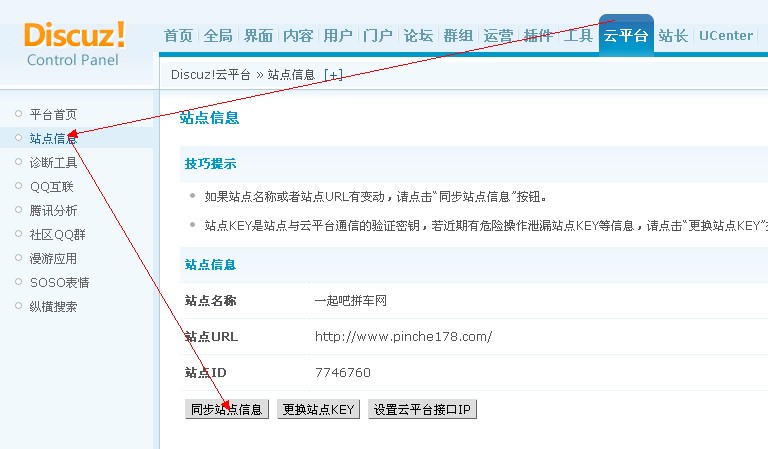Select 站点信息 in the sidebar
Viewport: 768px width, 449px height.
53,139
